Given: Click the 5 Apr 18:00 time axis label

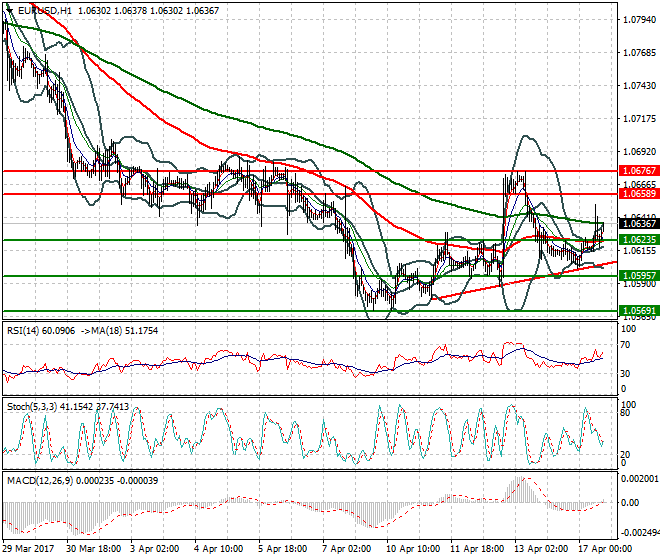Looking at the screenshot, I should point(282,549).
